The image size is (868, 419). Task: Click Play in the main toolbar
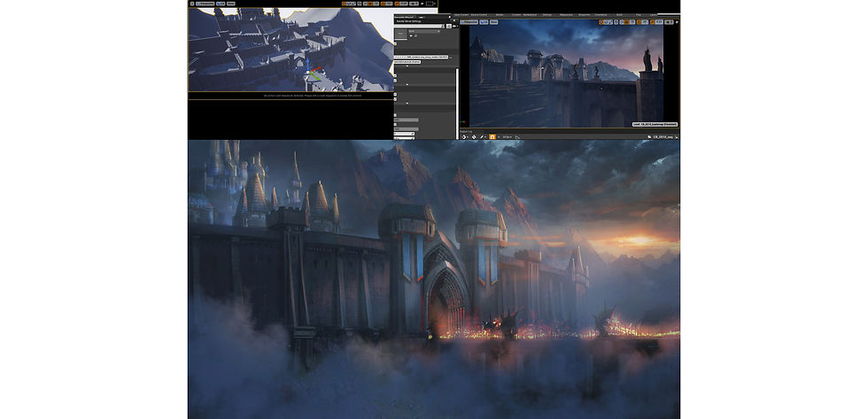click(x=639, y=15)
